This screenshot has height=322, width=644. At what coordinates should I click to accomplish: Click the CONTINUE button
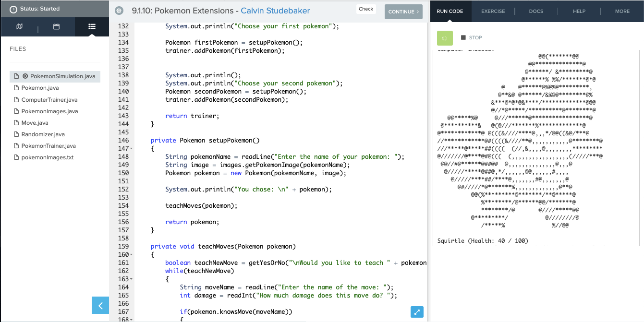(403, 12)
